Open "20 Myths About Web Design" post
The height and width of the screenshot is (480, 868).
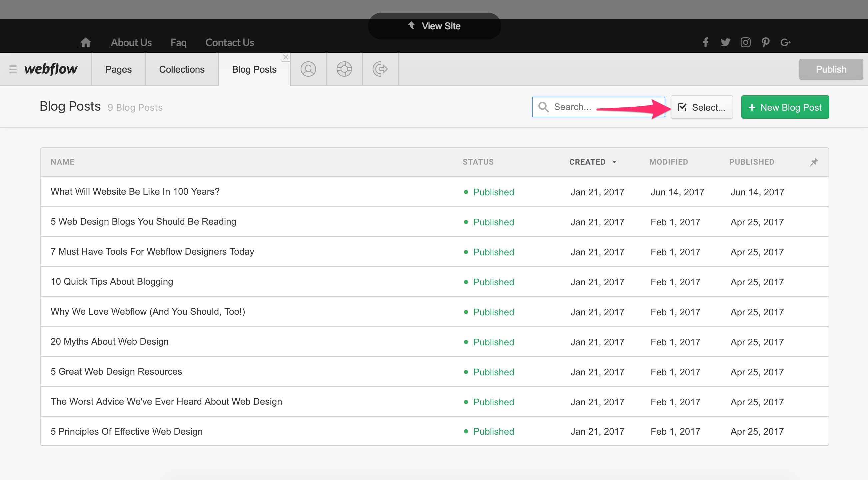(110, 342)
